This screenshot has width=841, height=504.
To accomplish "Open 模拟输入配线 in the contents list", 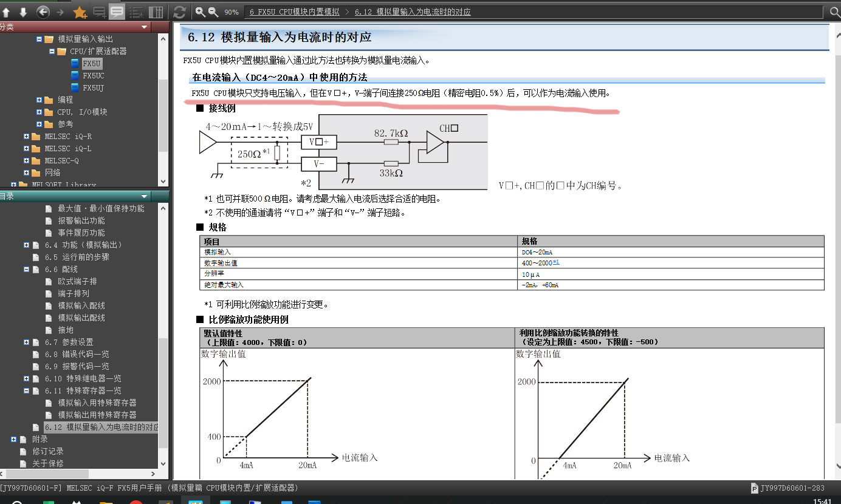I will point(81,305).
